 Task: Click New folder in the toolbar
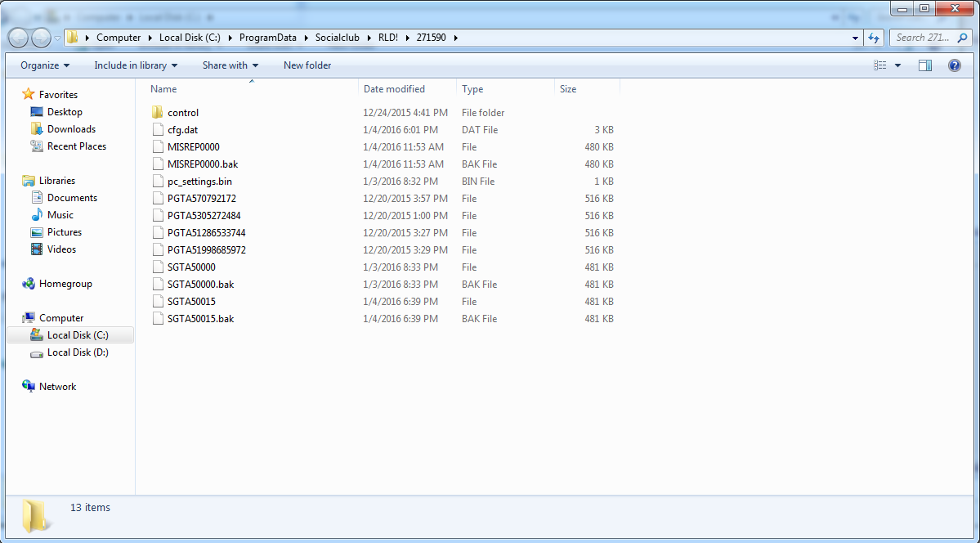(307, 65)
